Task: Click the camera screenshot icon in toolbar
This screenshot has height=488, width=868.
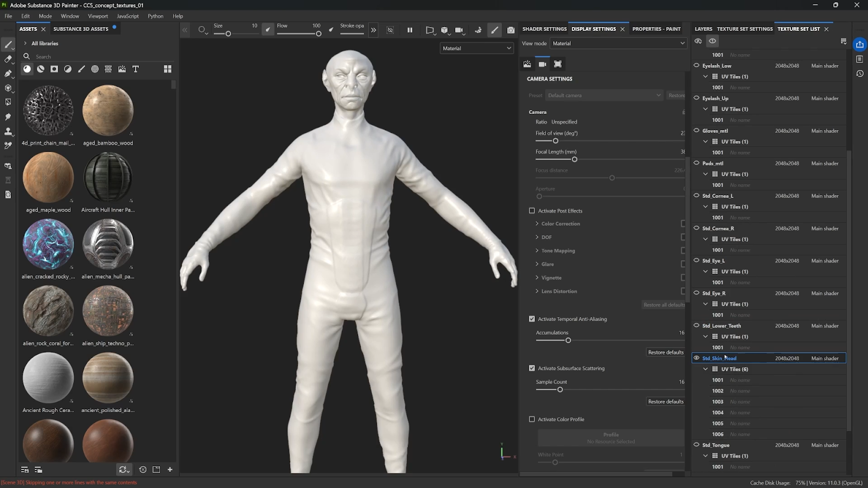Action: (510, 30)
